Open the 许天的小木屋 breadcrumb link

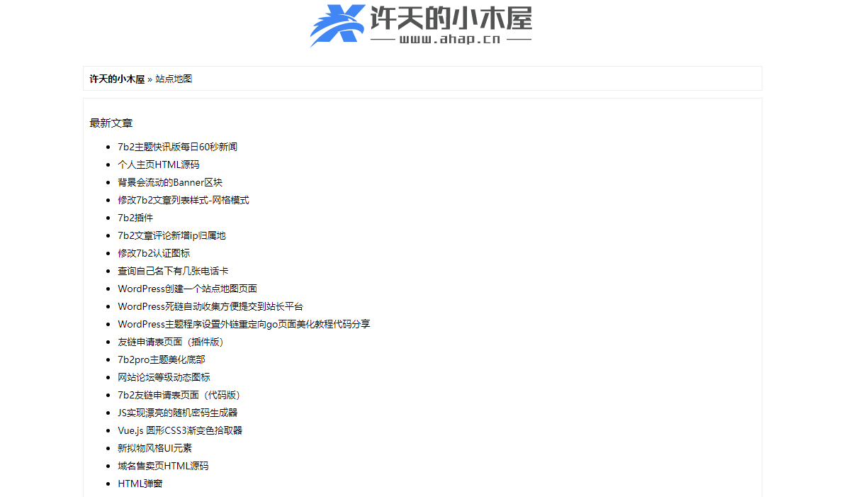117,79
